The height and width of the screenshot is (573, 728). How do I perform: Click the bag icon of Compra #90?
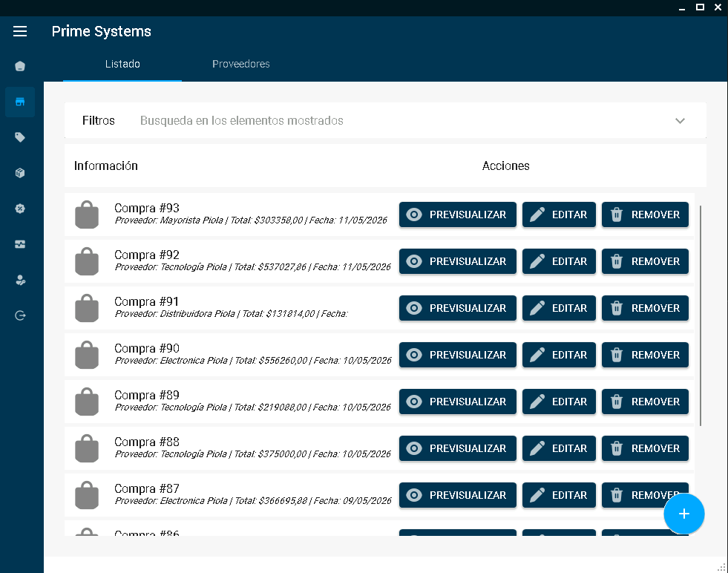[x=87, y=355]
